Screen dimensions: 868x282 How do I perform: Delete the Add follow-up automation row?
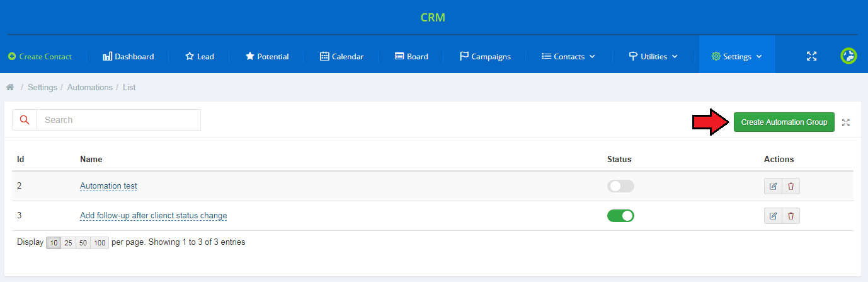point(791,216)
